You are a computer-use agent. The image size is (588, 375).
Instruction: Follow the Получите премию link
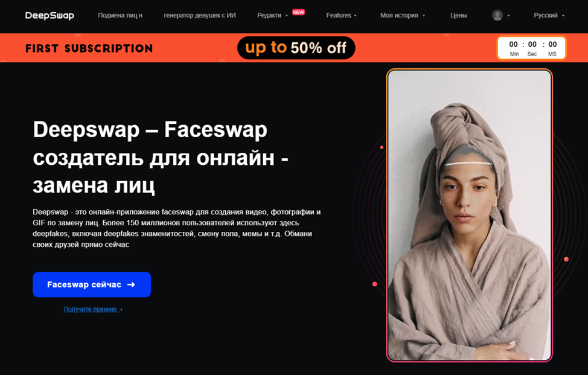[x=90, y=309]
